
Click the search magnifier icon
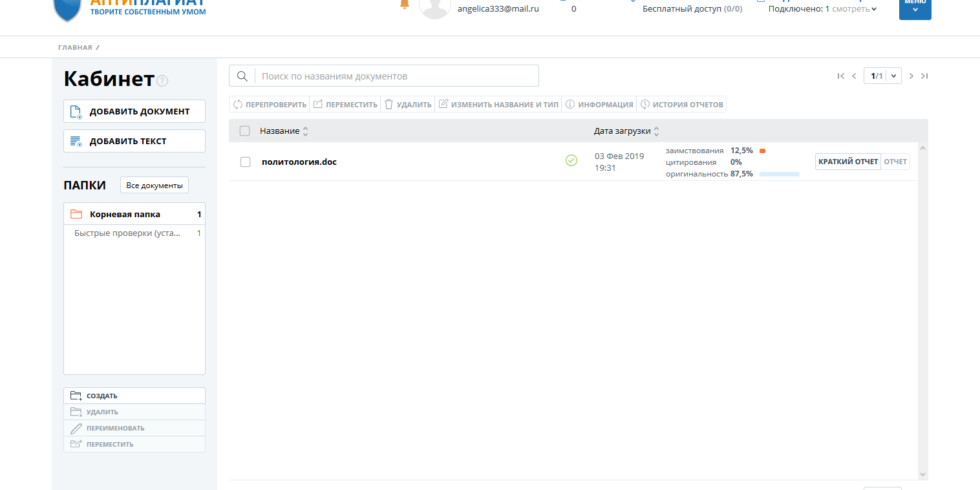click(x=242, y=76)
